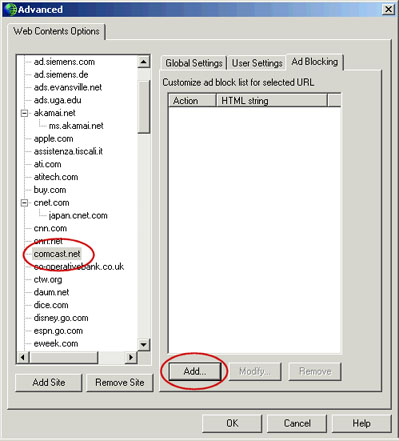Click the Add... button
This screenshot has width=399, height=441.
click(195, 371)
